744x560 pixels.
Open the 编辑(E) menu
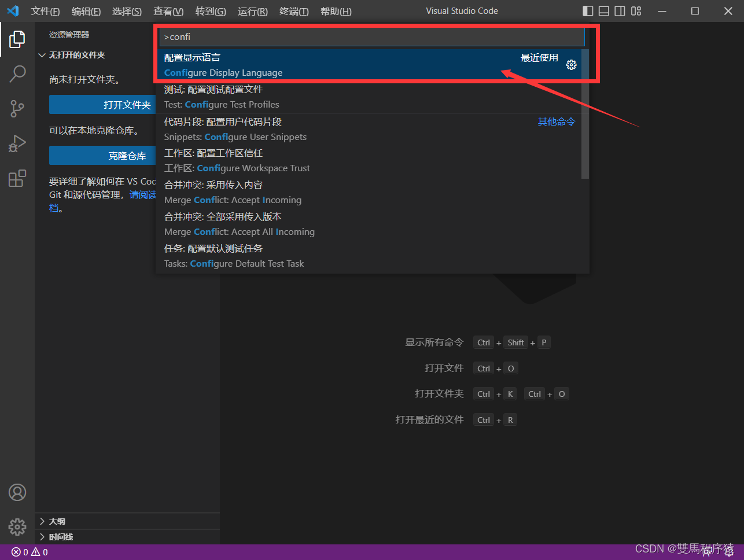point(86,12)
